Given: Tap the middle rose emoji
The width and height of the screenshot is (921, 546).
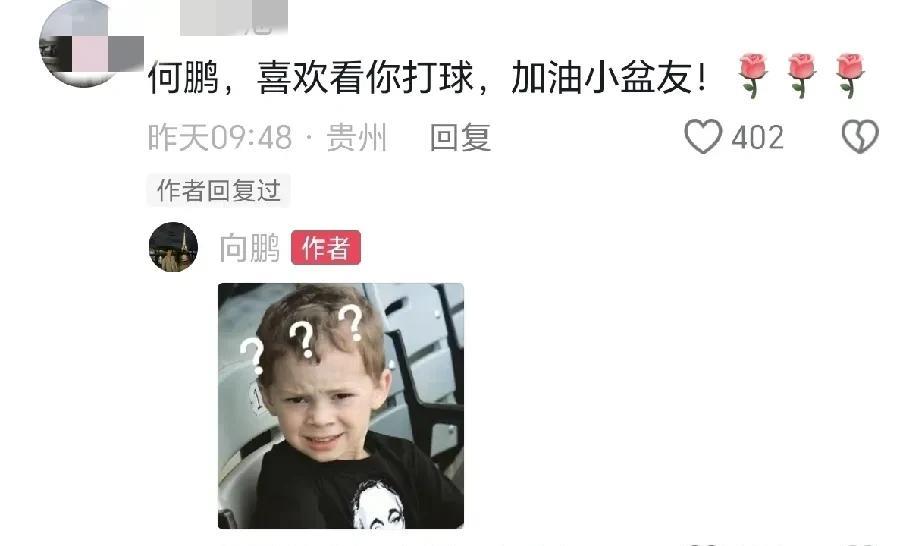Looking at the screenshot, I should [802, 75].
